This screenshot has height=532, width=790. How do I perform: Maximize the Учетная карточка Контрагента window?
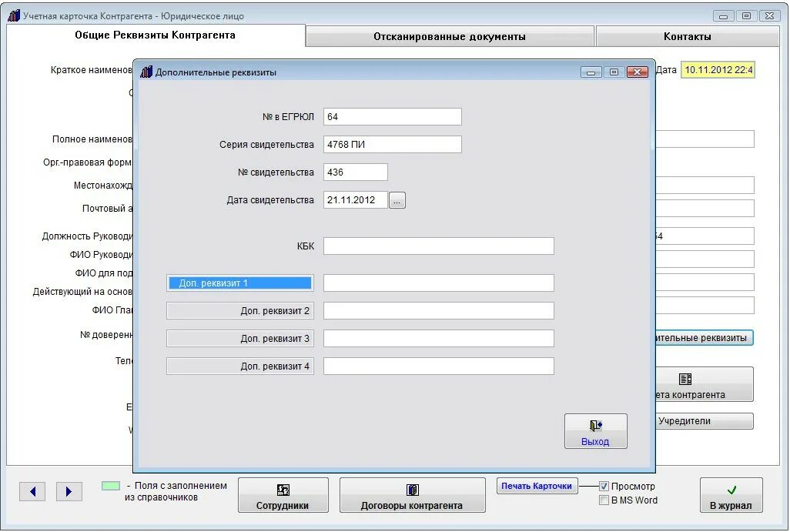[x=747, y=16]
